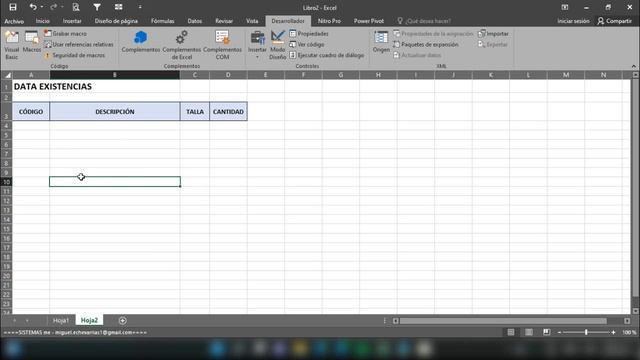Click the horizontal scrollbar right arrow
The width and height of the screenshot is (640, 360).
click(627, 321)
